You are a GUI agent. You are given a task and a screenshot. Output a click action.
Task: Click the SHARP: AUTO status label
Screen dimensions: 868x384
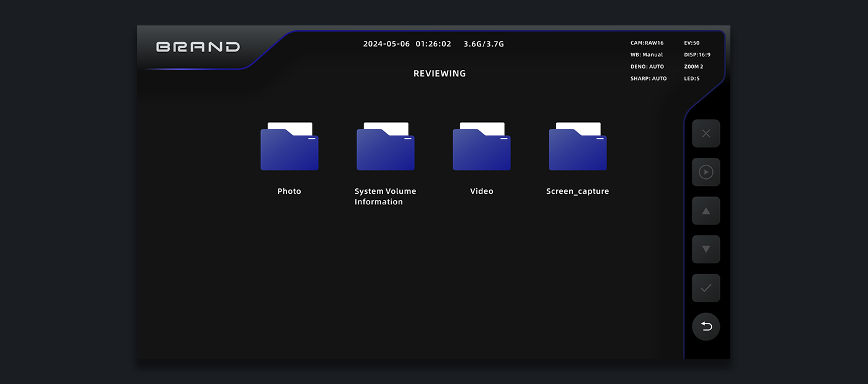click(x=649, y=79)
